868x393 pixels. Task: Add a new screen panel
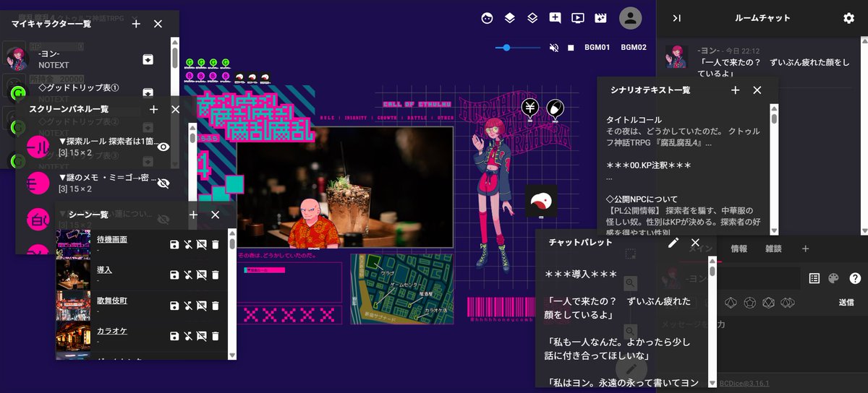coord(153,109)
